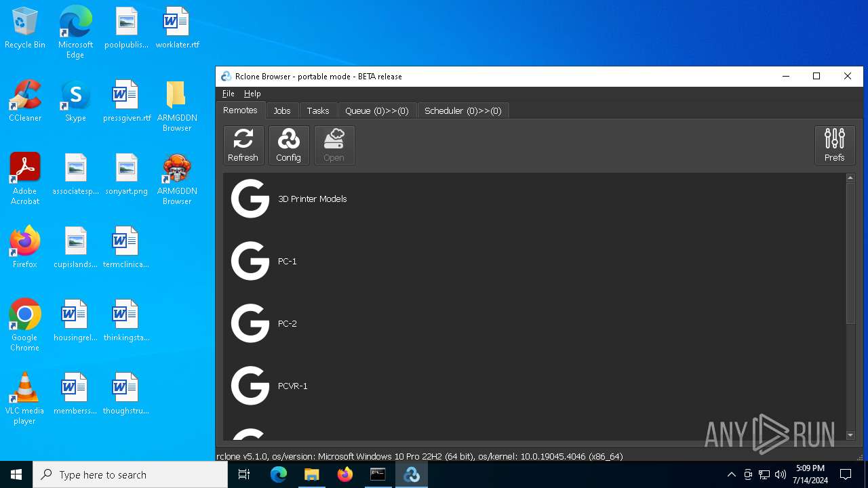Select the worklater.rtf desktop file
This screenshot has height=488, width=868.
click(177, 28)
